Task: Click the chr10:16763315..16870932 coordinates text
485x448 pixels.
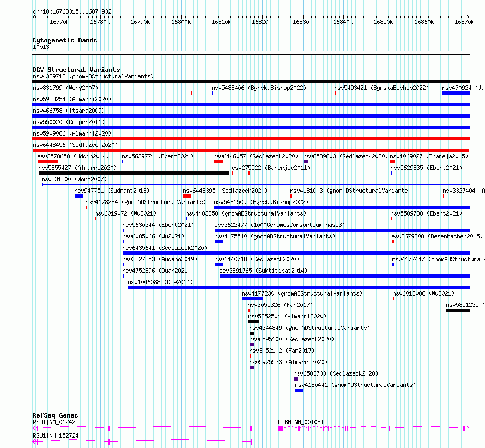Action: (72, 11)
